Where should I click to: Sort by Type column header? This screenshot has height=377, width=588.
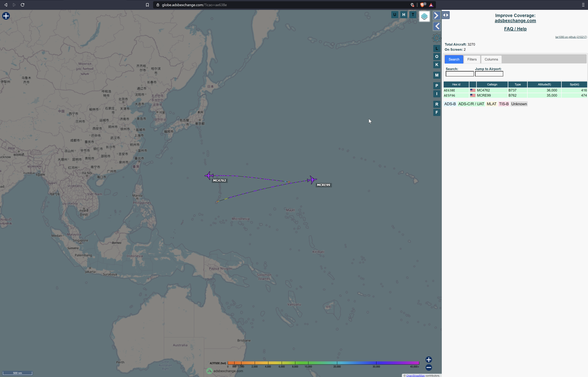pos(517,85)
